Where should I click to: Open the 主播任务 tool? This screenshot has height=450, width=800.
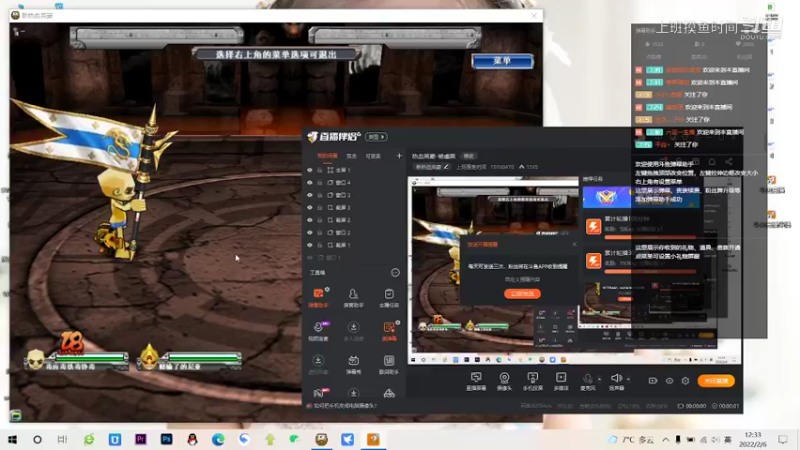tap(389, 297)
